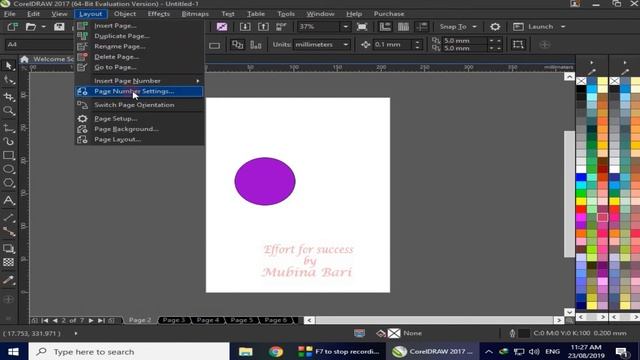Select the Shape edit tool
640x360 pixels.
point(9,80)
